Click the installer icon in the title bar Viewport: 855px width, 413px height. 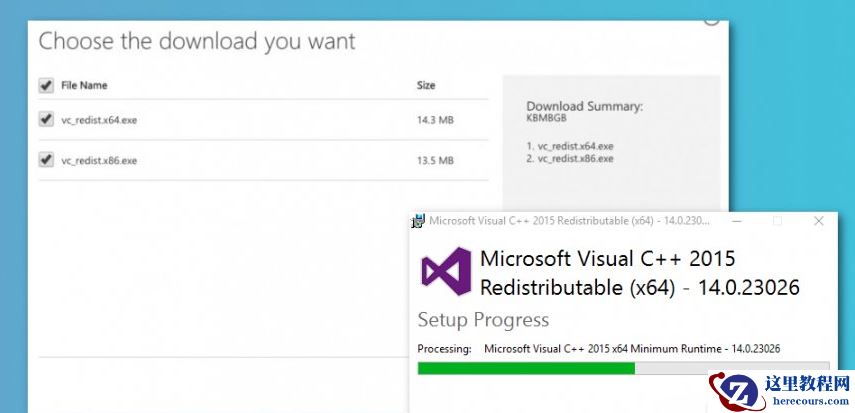(x=420, y=221)
